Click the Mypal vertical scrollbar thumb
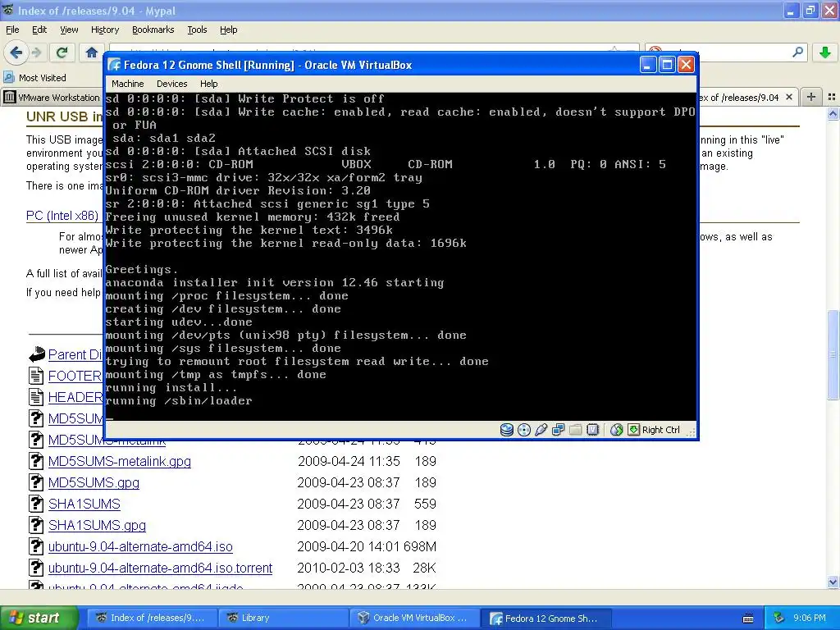The image size is (840, 630). click(x=833, y=354)
